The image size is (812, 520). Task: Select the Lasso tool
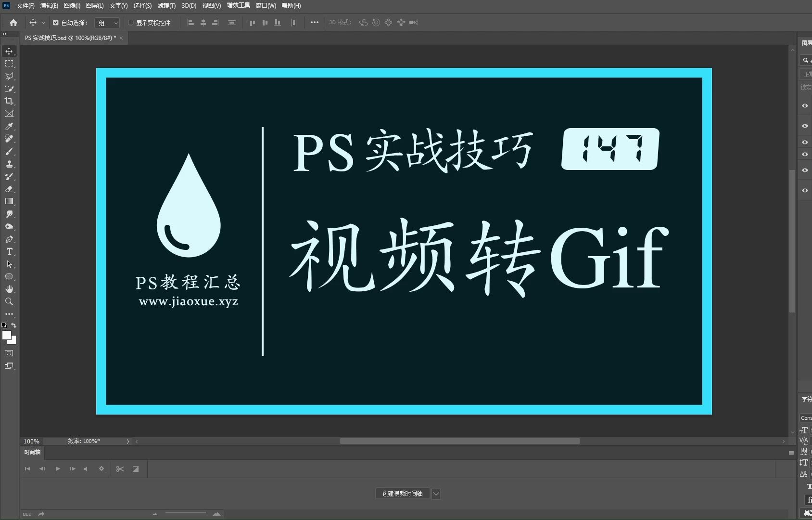point(9,76)
